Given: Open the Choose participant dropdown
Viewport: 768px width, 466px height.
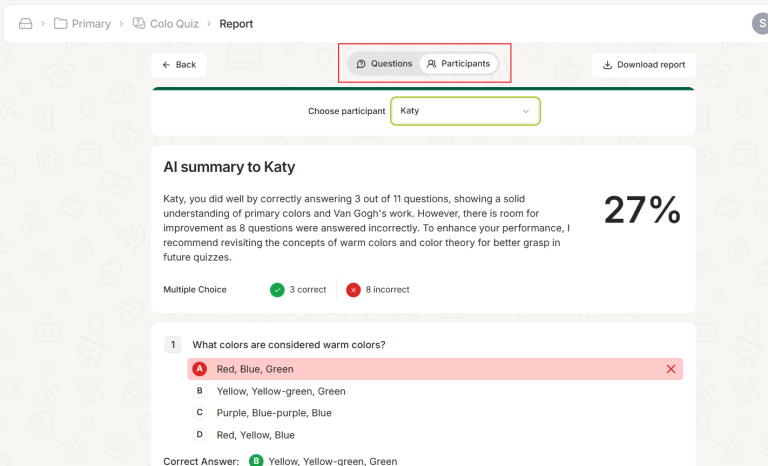Looking at the screenshot, I should (464, 111).
